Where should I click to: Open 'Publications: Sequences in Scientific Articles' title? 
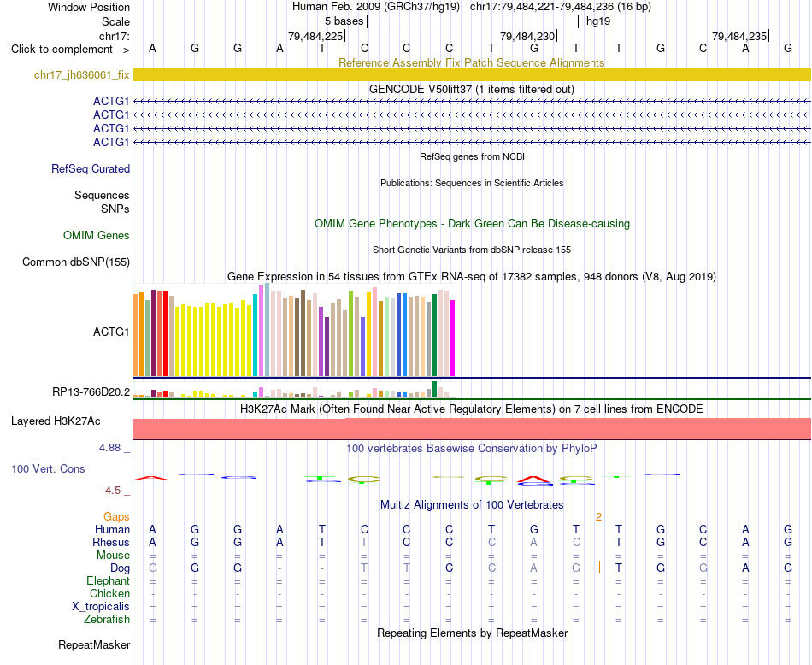[472, 183]
